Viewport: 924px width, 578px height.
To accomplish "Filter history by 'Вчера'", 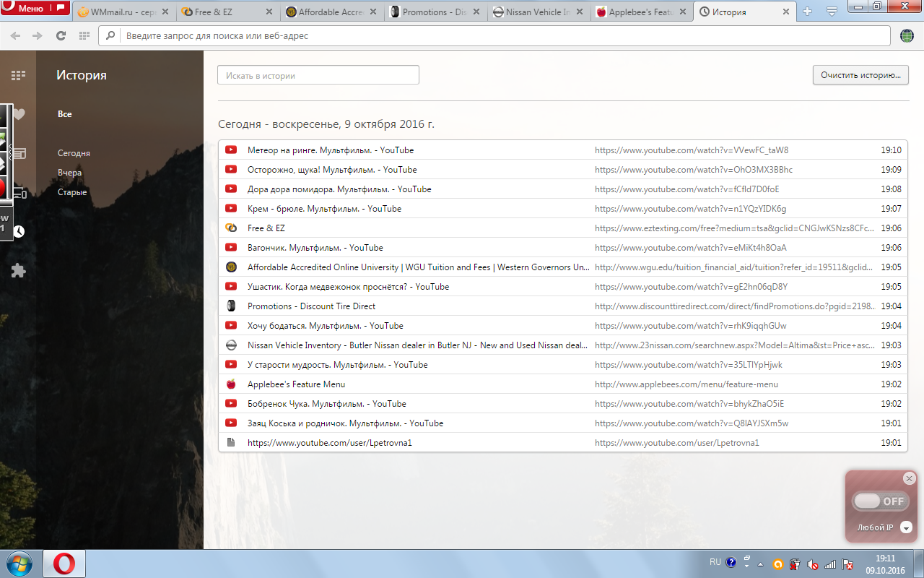I will point(70,173).
